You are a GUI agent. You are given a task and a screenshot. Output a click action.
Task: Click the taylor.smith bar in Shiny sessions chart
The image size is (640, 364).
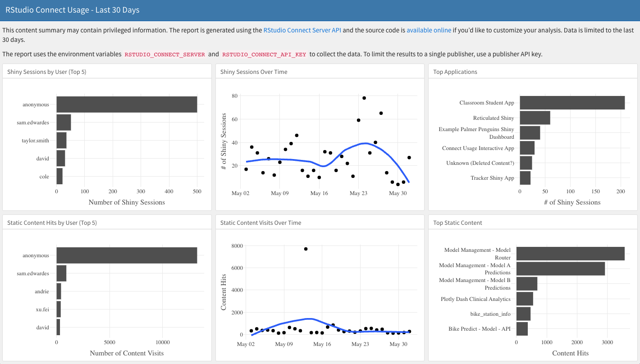[61, 141]
